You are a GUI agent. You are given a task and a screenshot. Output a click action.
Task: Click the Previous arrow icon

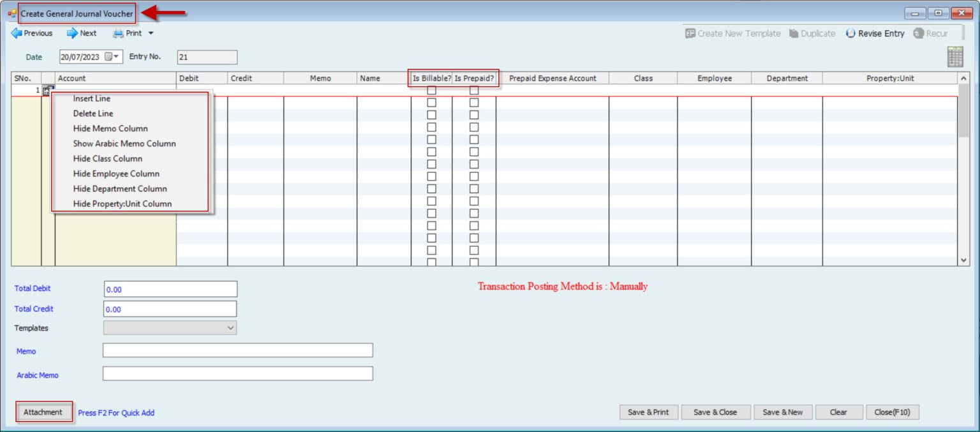(x=17, y=33)
